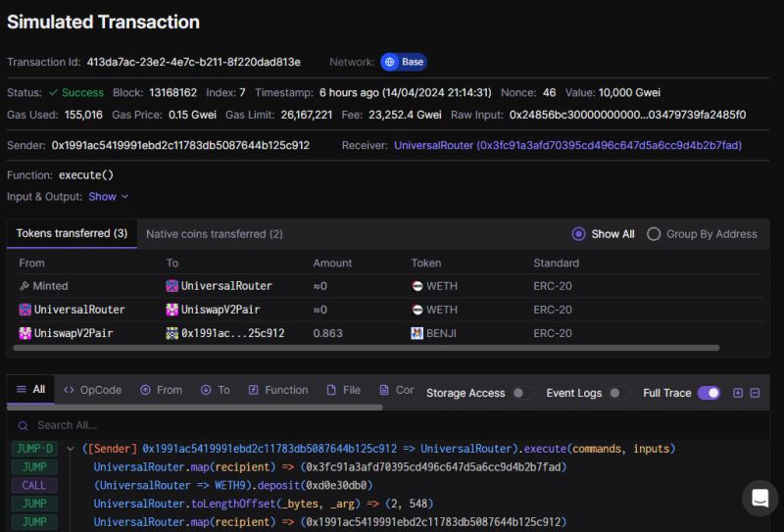Image resolution: width=784 pixels, height=532 pixels.
Task: Click the Base network badge
Action: point(404,62)
